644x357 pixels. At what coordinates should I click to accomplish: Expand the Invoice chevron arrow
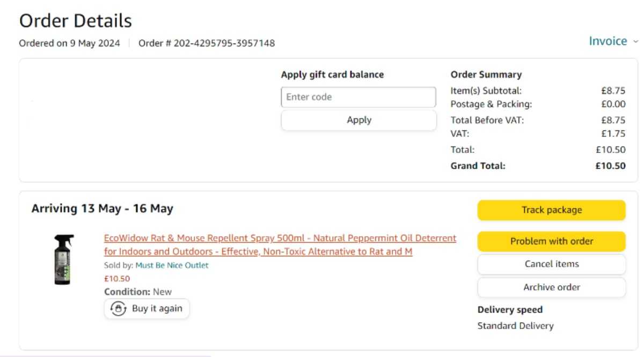click(636, 42)
